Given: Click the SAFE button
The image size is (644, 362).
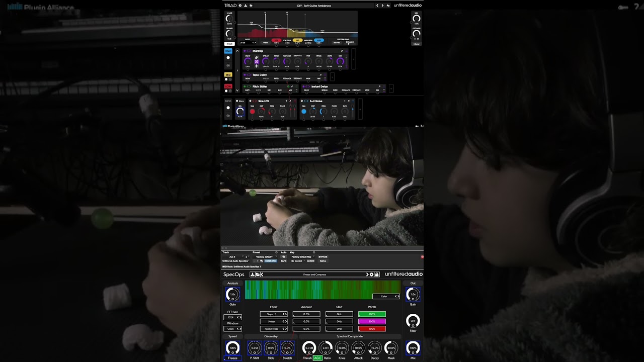Looking at the screenshot, I should [x=284, y=261].
